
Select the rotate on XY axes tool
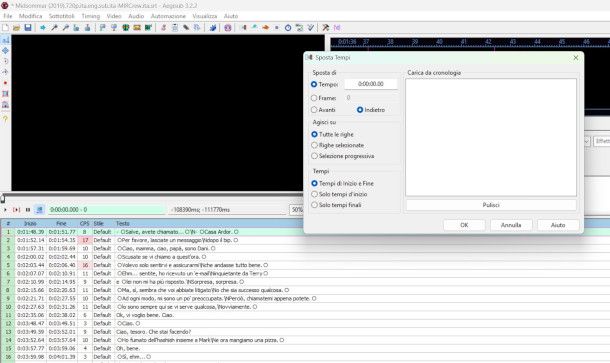[5, 72]
